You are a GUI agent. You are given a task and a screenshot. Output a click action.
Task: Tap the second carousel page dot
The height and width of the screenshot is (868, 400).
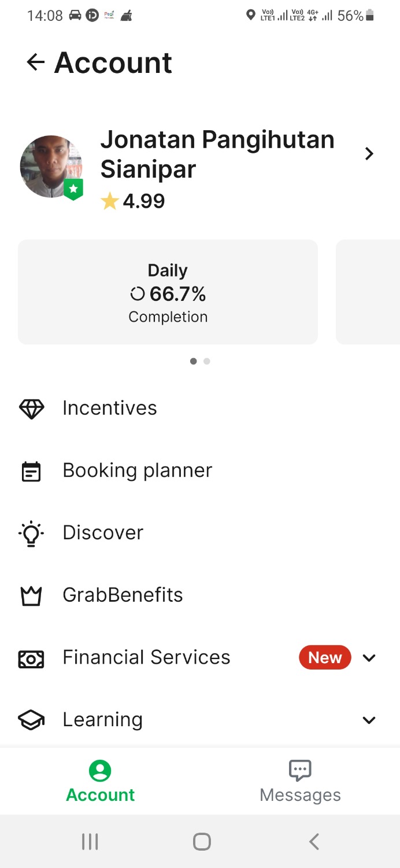point(207,361)
